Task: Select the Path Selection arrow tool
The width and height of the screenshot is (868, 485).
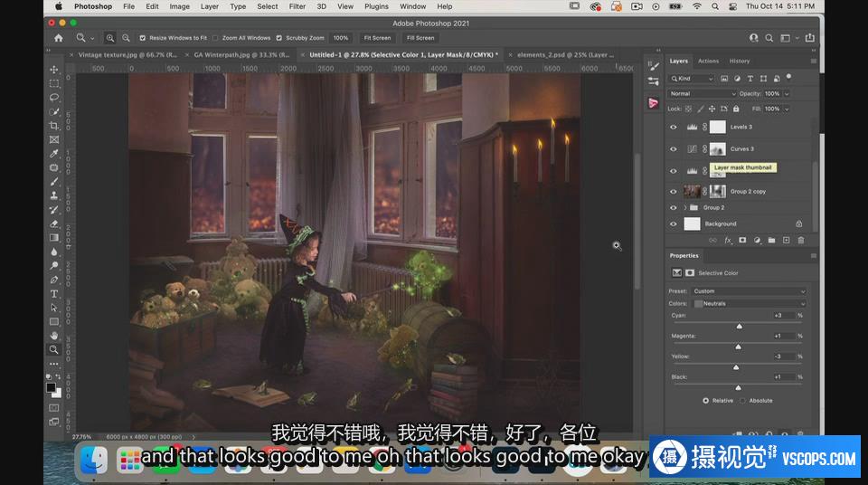Action: click(53, 308)
